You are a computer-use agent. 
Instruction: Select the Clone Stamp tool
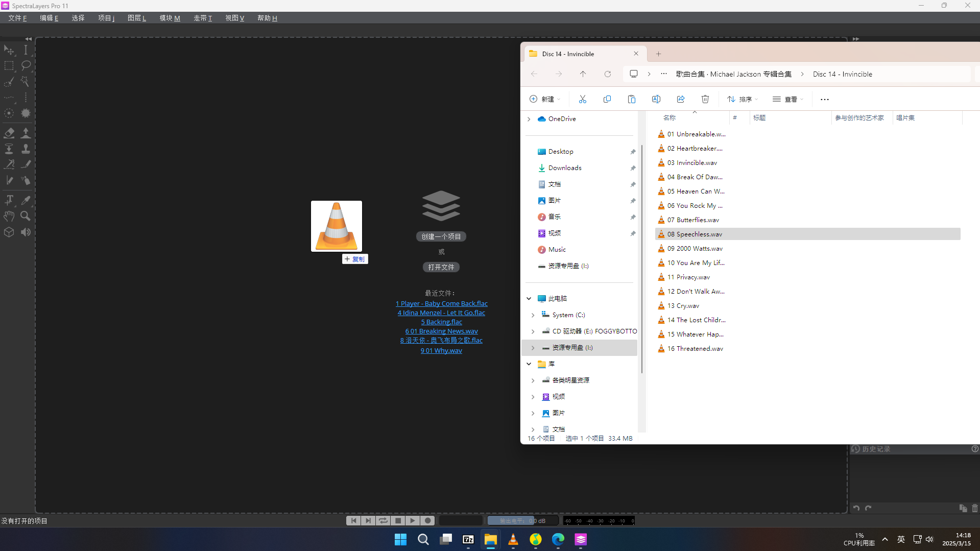tap(26, 149)
